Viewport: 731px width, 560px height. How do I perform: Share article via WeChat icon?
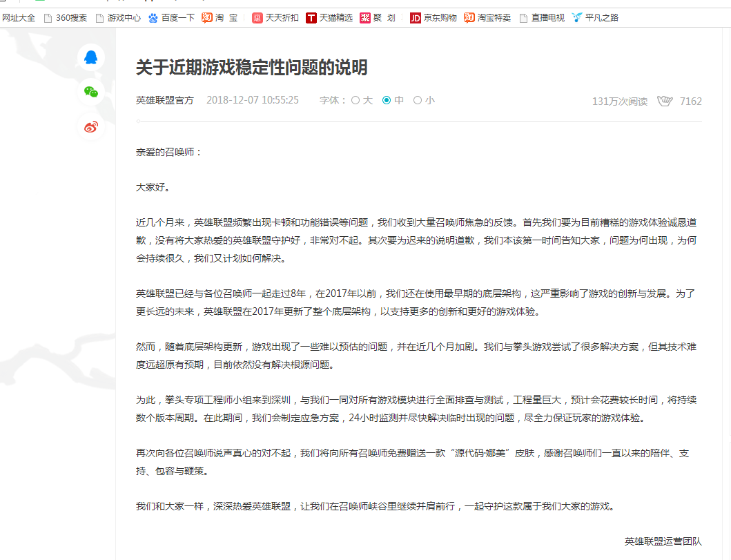point(90,92)
